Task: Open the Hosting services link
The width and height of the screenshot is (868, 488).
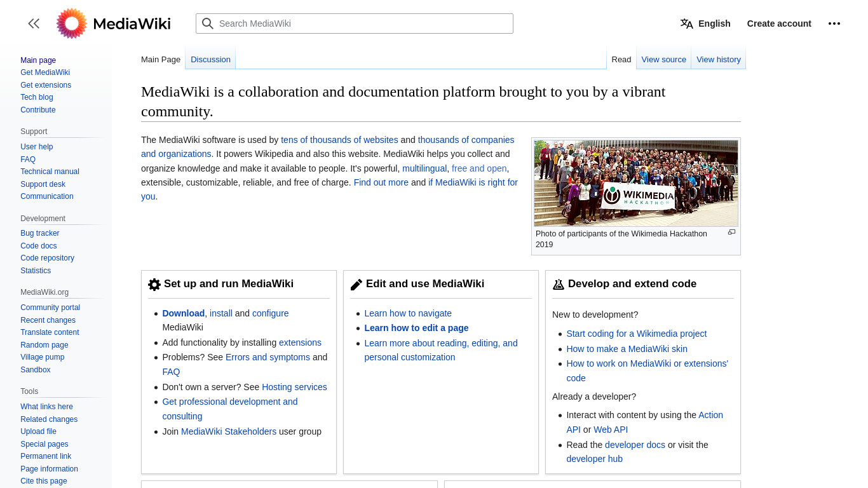Action: tap(294, 387)
